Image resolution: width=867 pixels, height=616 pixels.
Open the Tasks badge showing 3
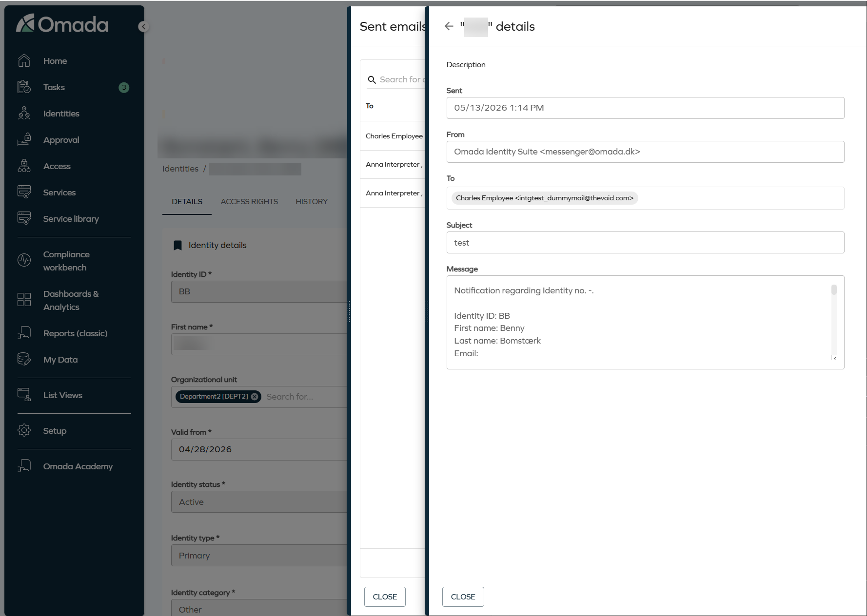click(124, 87)
